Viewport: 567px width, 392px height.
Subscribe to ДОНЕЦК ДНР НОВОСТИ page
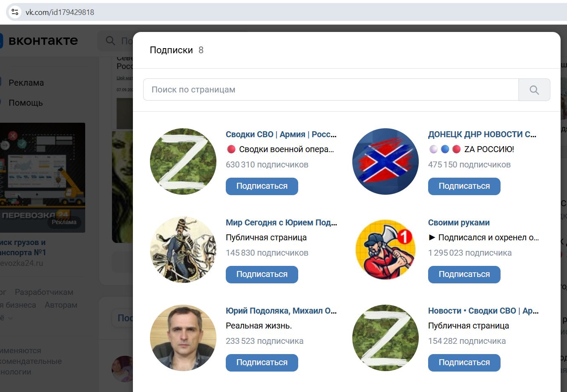coord(464,186)
